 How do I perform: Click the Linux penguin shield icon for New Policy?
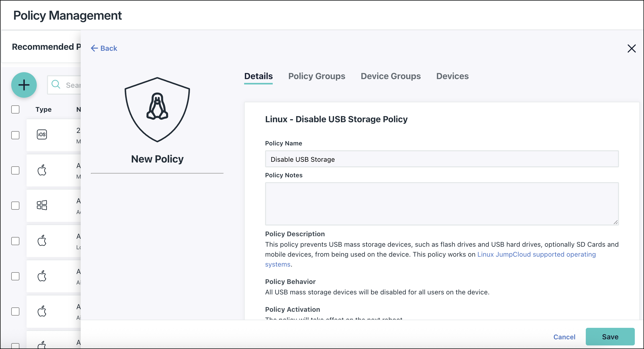(157, 110)
